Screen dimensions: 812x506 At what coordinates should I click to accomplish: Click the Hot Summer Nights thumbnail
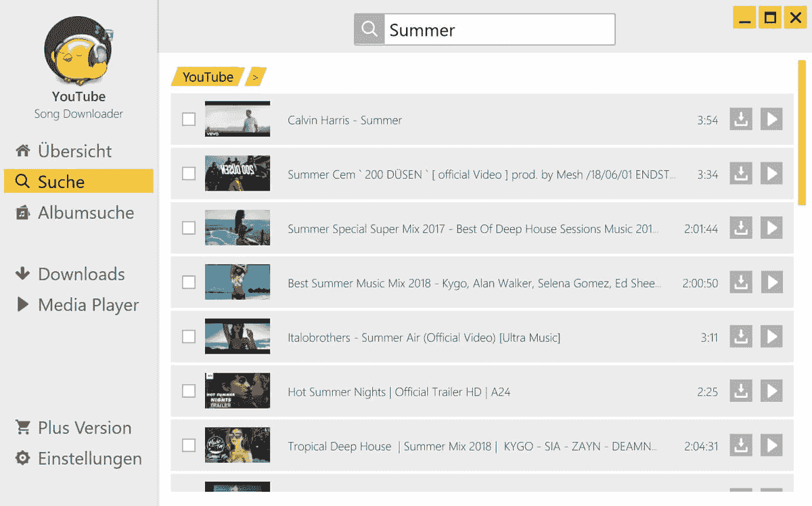point(238,391)
